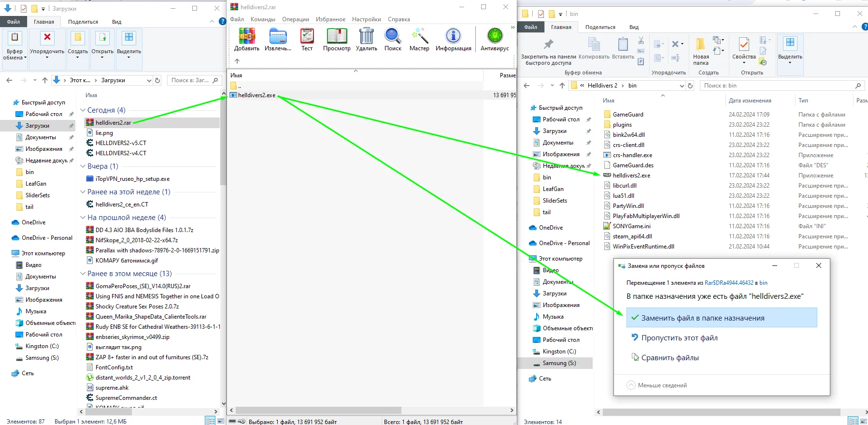This screenshot has height=425, width=868.
Task: Click the red X delete icon in bin ribbon
Action: (675, 44)
